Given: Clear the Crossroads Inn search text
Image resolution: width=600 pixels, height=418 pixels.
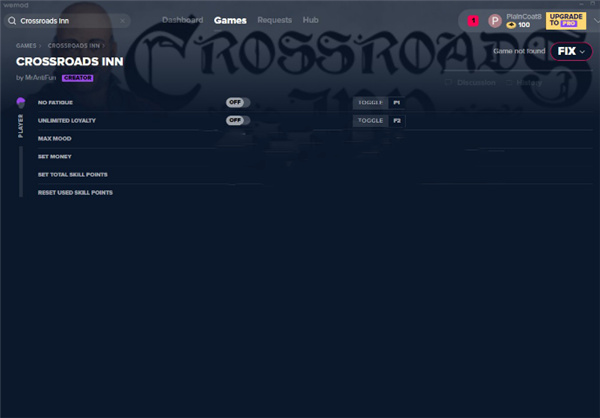Looking at the screenshot, I should pyautogui.click(x=122, y=21).
